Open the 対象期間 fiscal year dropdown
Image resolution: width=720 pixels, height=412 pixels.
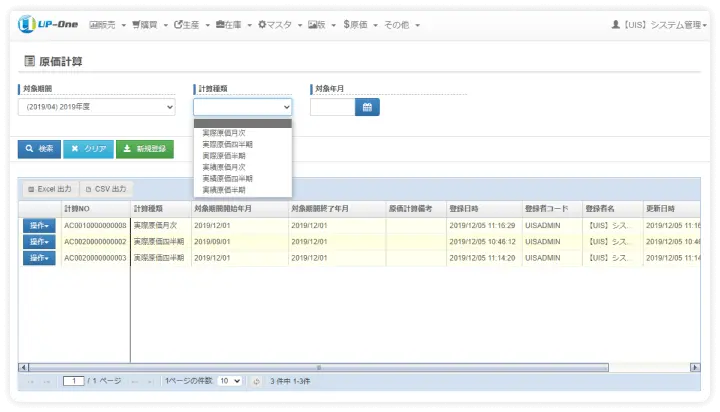tap(98, 107)
